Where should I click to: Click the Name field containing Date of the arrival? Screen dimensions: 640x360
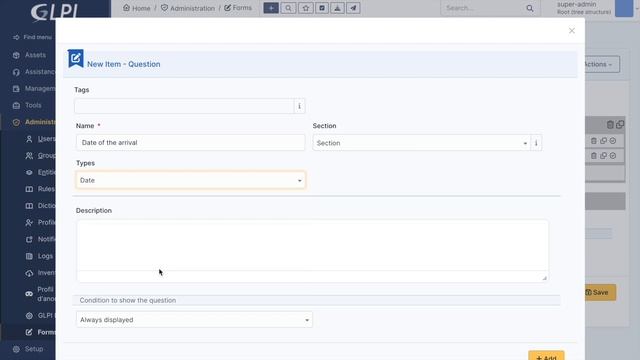pos(190,142)
